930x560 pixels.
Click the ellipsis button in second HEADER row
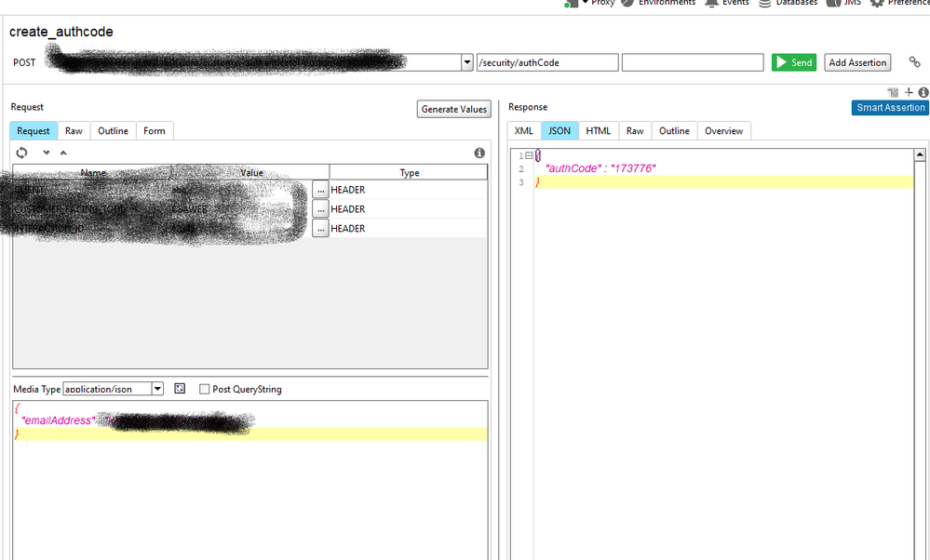tap(320, 208)
